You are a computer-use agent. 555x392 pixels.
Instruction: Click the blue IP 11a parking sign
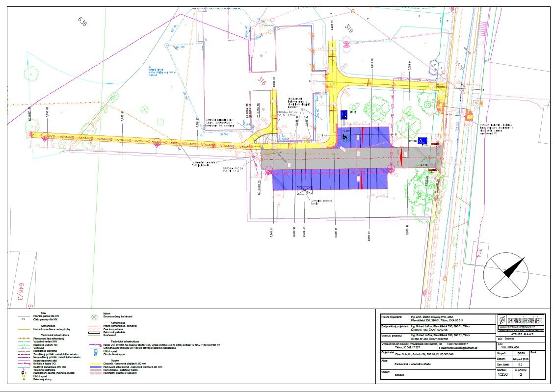422,141
